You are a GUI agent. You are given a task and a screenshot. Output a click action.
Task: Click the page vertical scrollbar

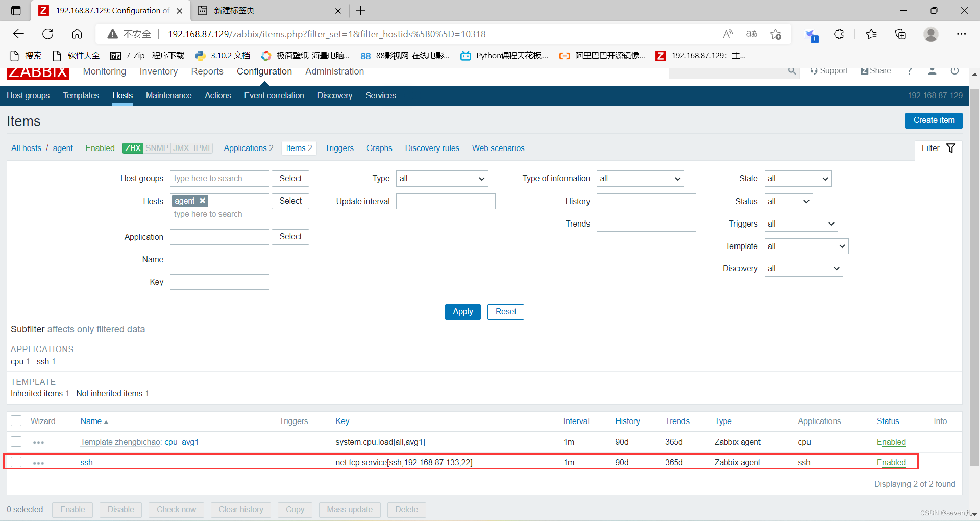(974, 278)
